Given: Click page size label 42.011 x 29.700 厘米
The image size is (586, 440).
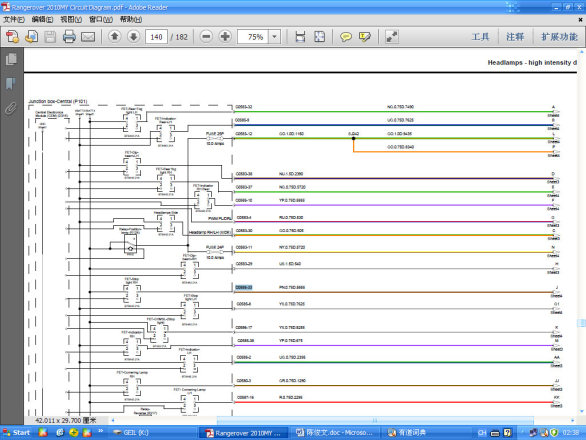Looking at the screenshot, I should [65, 420].
